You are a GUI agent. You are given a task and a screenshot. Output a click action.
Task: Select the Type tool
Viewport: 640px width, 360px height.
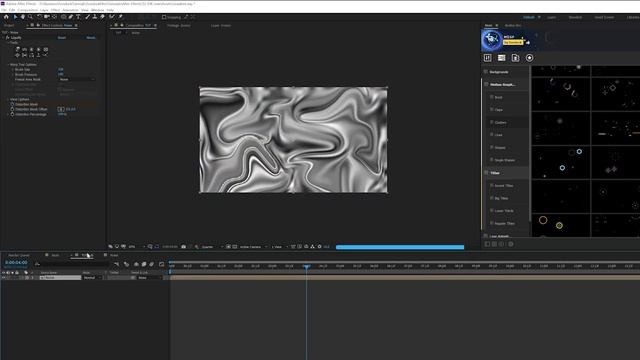(78, 17)
